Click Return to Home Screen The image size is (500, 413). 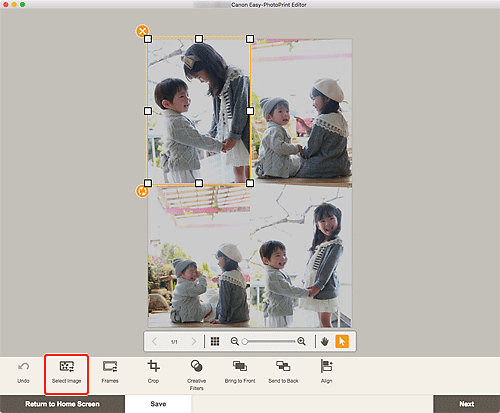(62, 404)
